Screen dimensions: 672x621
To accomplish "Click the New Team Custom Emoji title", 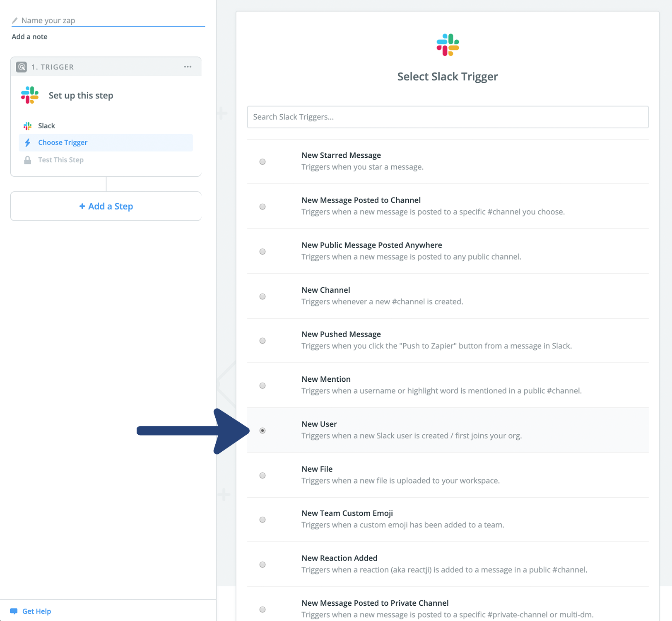I will pyautogui.click(x=347, y=513).
